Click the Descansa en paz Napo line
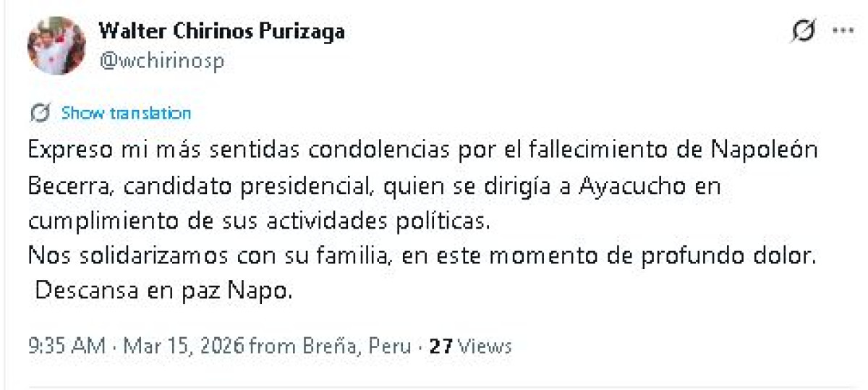The height and width of the screenshot is (390, 868). (164, 291)
